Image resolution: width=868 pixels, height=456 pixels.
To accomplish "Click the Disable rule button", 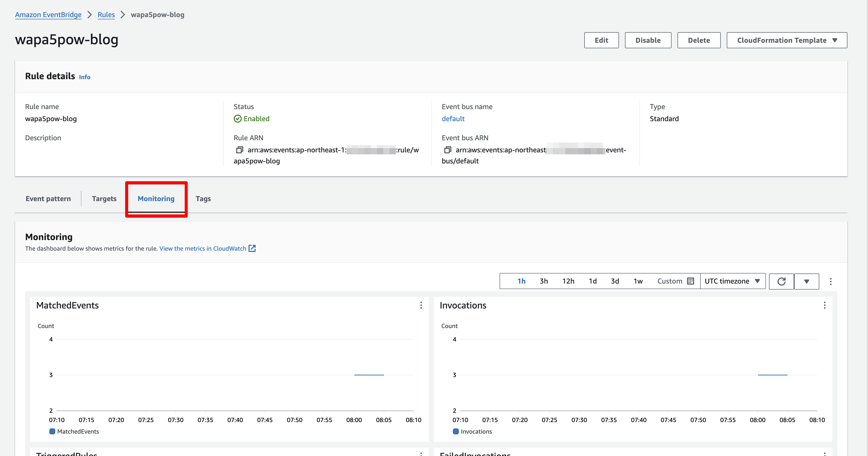I will [x=648, y=40].
